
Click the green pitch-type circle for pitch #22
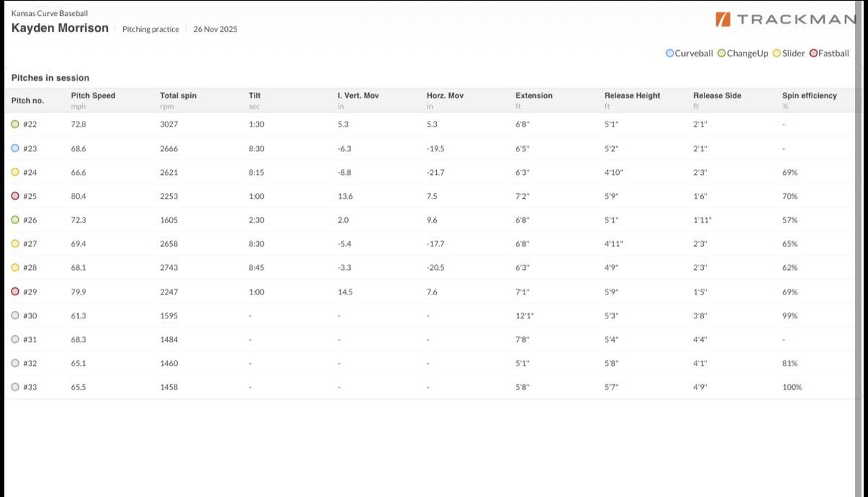[x=16, y=124]
